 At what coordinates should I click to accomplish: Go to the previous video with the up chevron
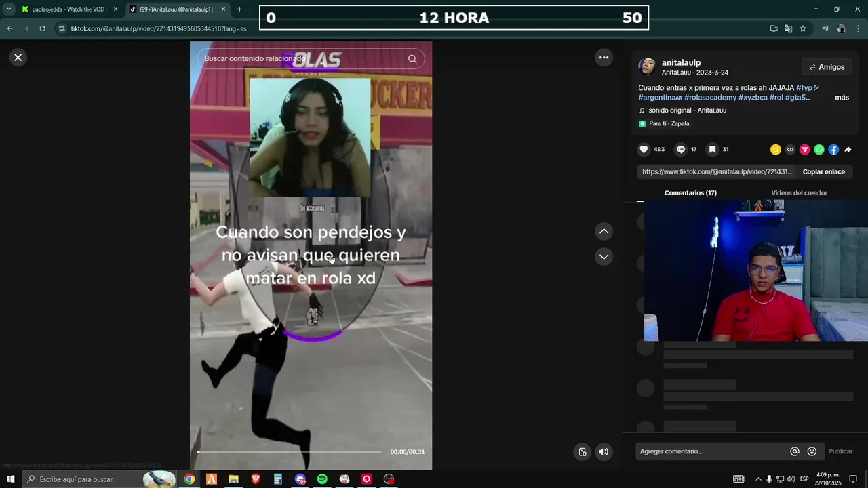tap(604, 232)
